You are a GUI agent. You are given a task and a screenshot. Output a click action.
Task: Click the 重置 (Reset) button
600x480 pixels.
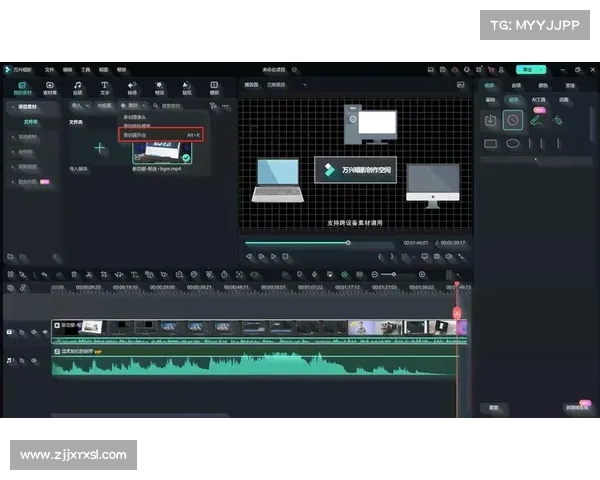click(x=493, y=408)
